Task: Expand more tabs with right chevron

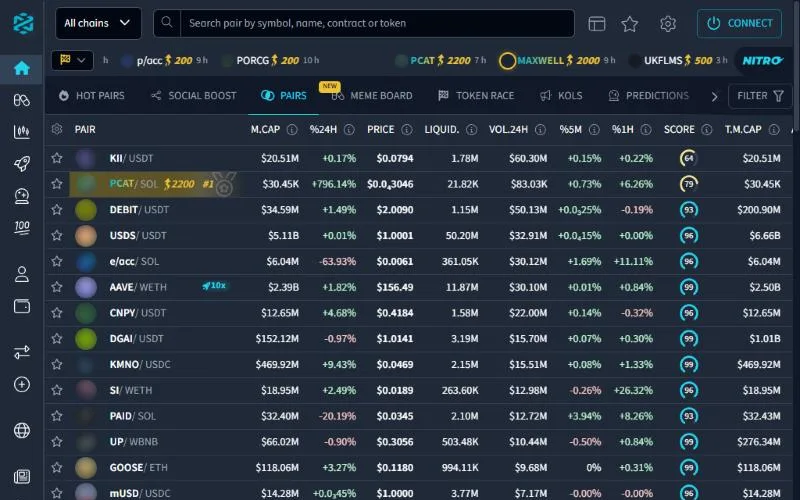Action: click(714, 96)
